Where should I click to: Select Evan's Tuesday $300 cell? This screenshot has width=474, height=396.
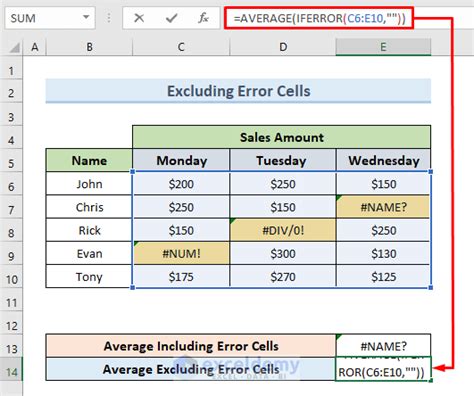point(283,253)
